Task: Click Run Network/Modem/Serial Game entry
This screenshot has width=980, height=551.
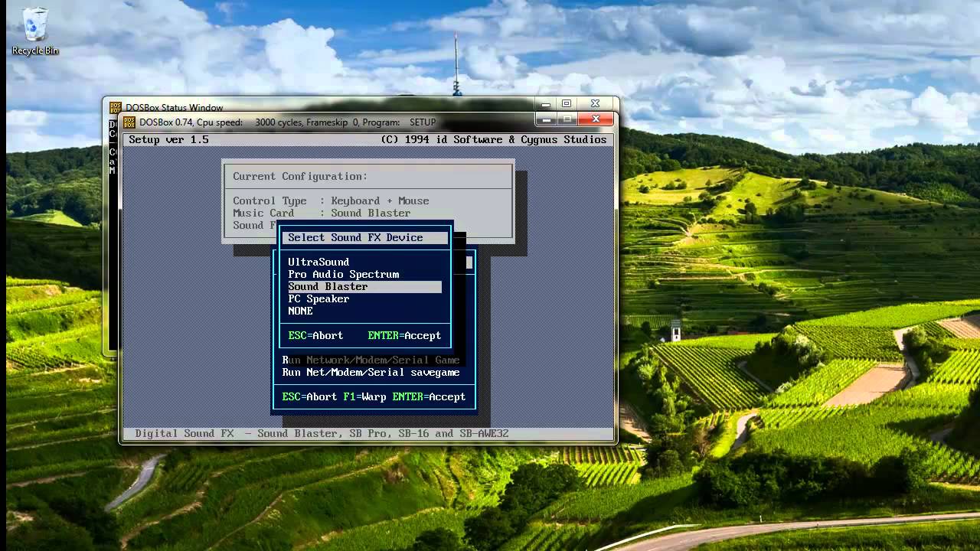Action: [371, 360]
